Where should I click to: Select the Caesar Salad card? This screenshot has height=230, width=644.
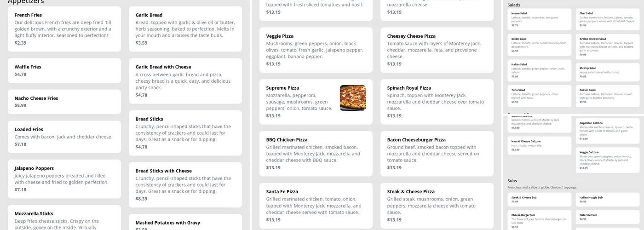tap(607, 96)
